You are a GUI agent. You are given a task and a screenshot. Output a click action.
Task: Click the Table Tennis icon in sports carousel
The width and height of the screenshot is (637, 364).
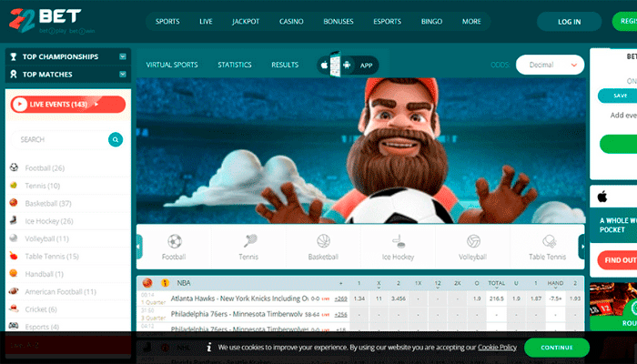point(549,241)
